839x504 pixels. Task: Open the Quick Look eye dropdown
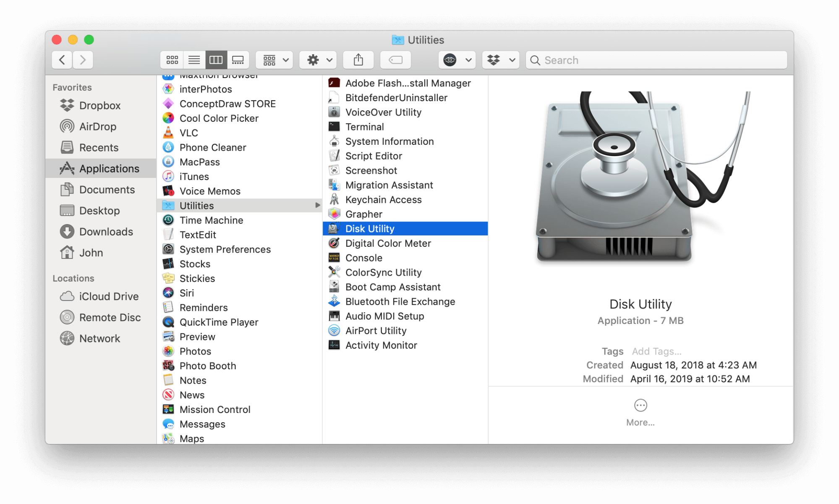[x=457, y=60]
